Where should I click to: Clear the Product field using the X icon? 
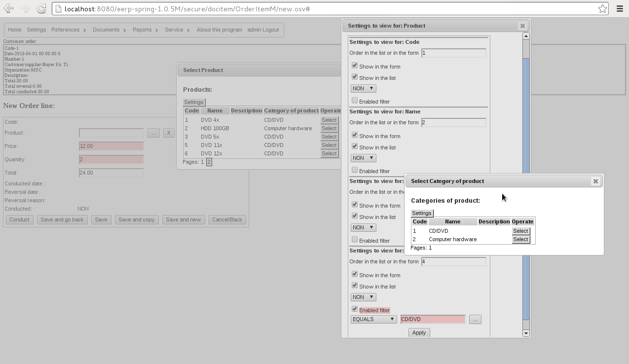(168, 133)
